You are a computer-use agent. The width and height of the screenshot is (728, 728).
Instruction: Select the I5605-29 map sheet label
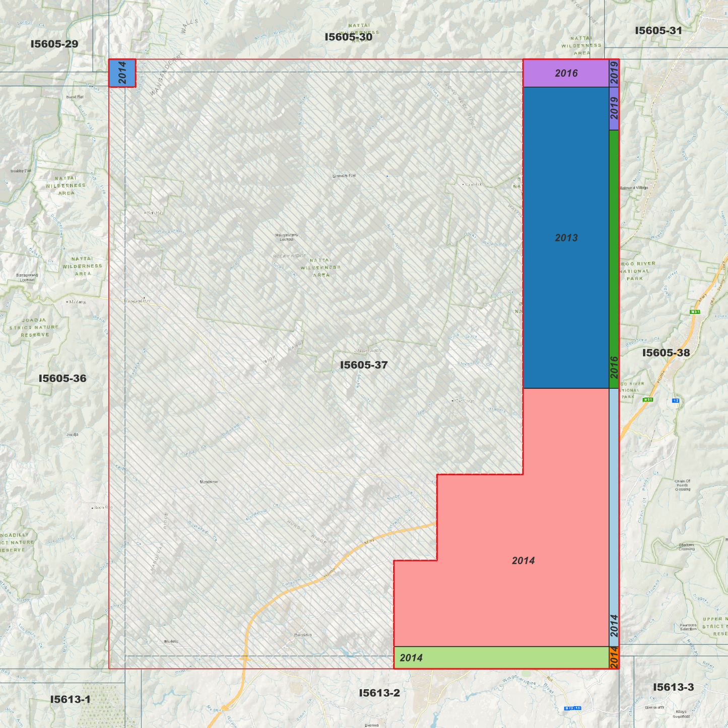click(x=54, y=44)
